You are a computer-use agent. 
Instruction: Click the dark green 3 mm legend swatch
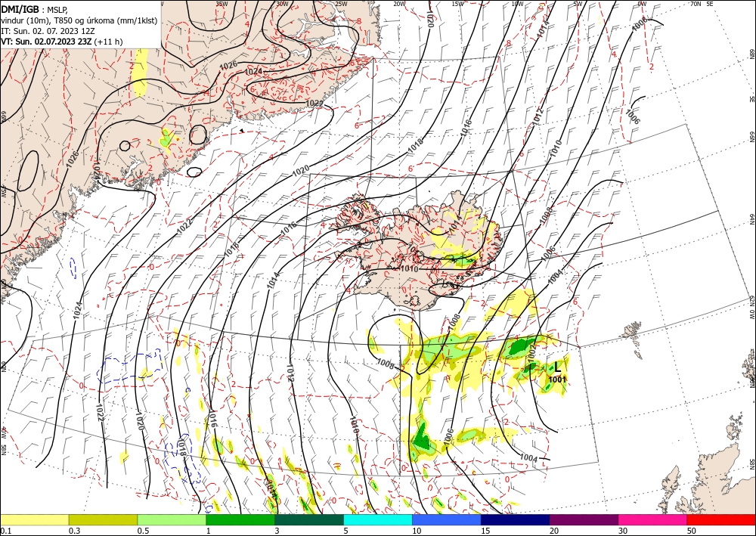click(309, 519)
